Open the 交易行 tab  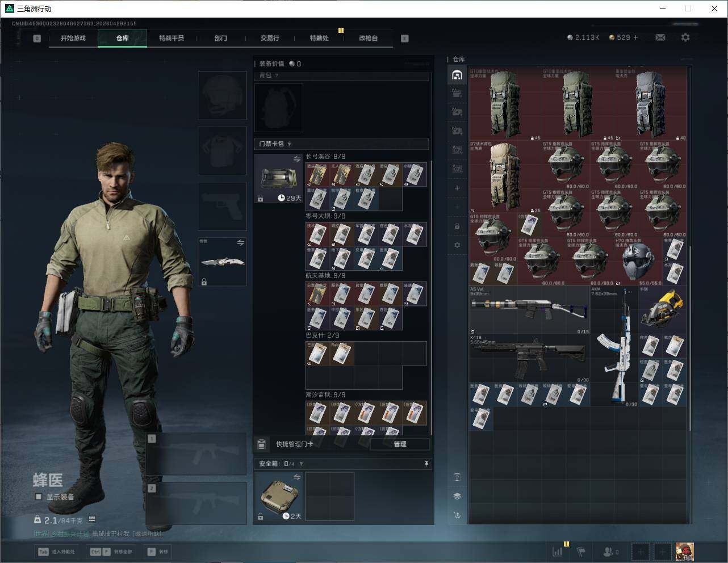(270, 38)
